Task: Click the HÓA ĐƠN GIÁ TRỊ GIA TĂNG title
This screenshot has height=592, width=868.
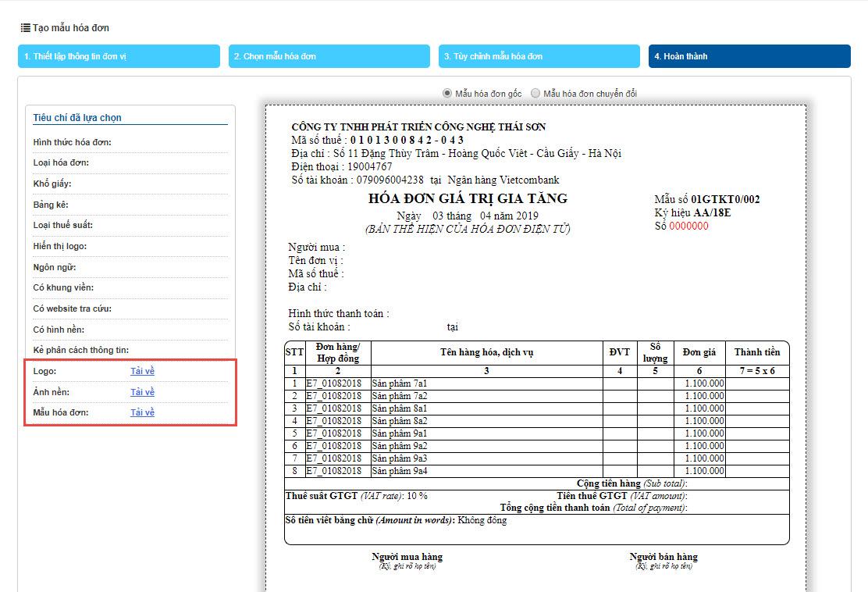Action: pos(468,198)
